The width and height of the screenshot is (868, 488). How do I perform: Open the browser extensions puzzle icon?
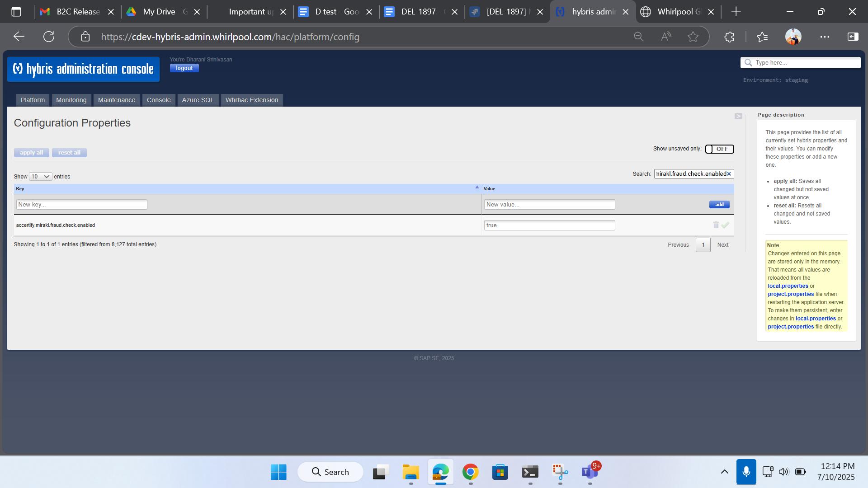tap(729, 37)
